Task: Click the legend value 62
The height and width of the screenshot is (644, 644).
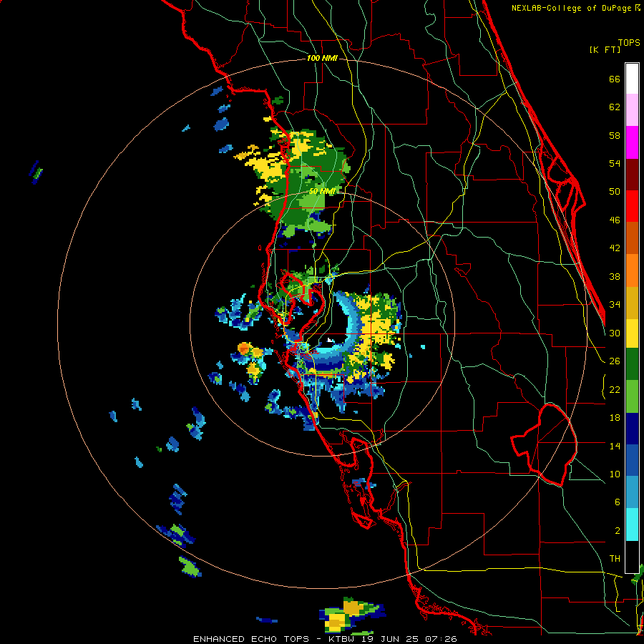Action: coord(615,107)
